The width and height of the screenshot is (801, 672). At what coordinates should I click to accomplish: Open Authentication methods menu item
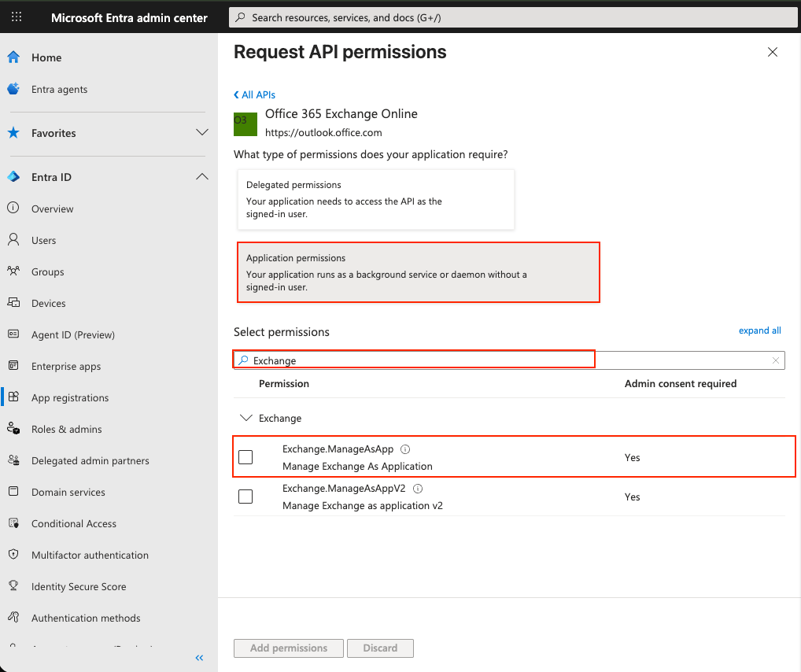pyautogui.click(x=86, y=618)
